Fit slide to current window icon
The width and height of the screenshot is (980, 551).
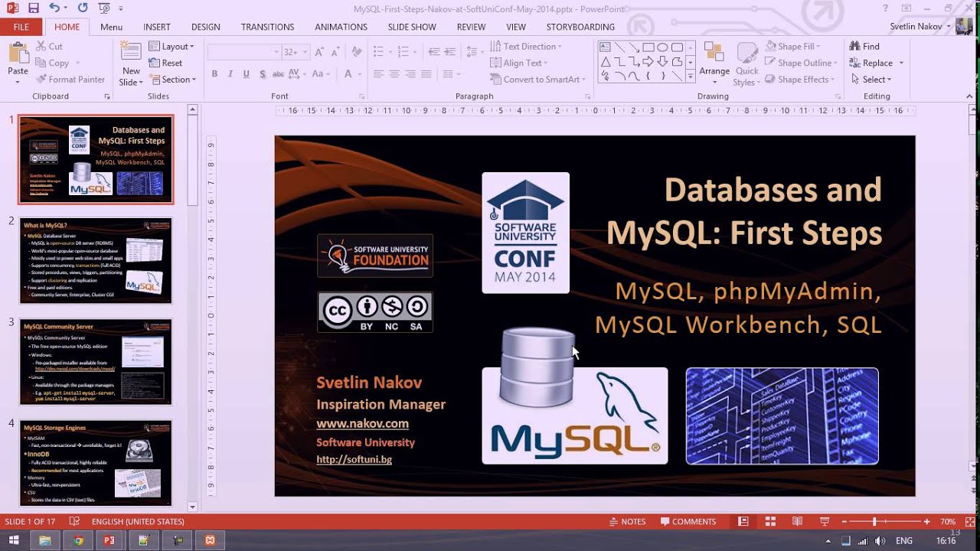(969, 522)
